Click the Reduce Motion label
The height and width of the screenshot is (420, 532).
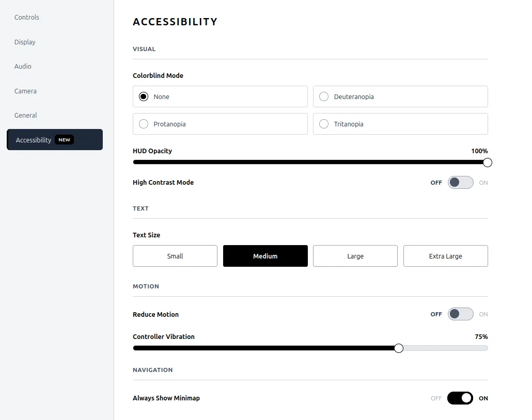156,315
